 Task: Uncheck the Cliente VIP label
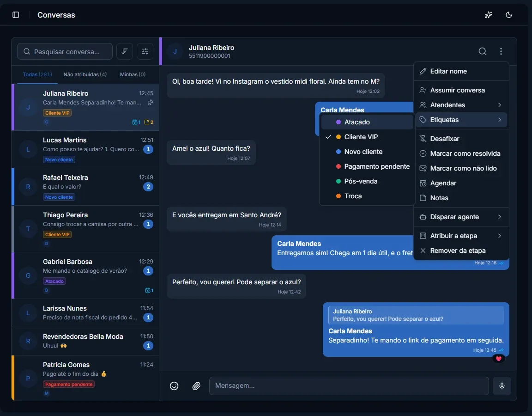367,137
